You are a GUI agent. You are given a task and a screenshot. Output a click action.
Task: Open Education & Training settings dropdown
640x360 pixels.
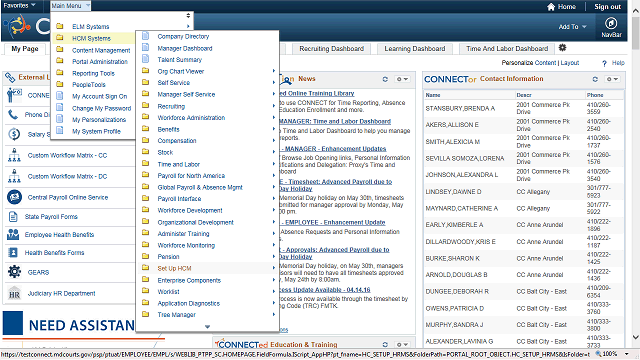coord(402,344)
